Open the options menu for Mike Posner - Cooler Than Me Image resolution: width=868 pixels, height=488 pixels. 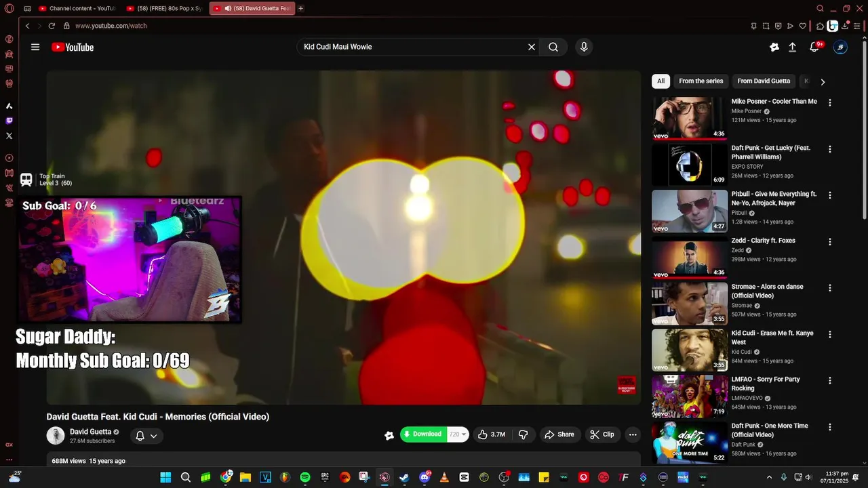(x=829, y=102)
